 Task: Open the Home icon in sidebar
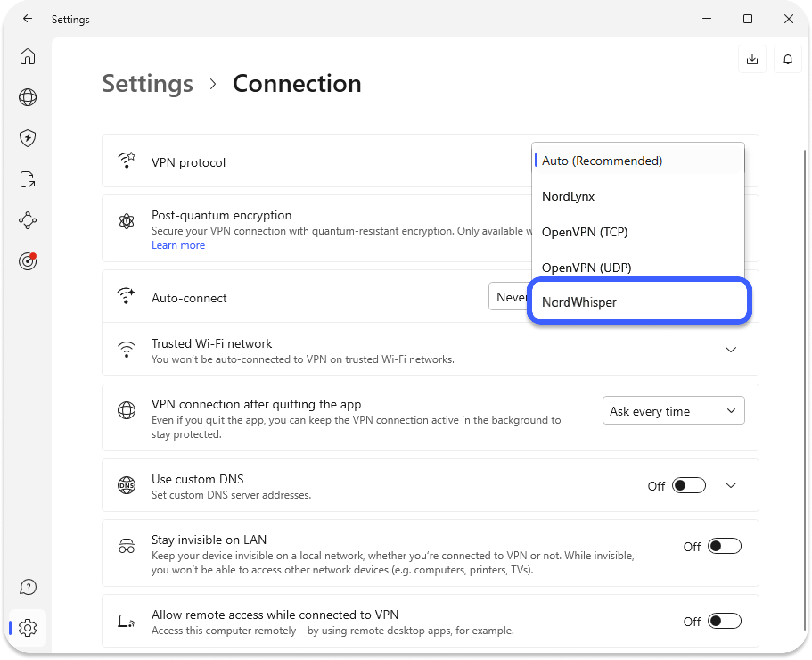(28, 57)
